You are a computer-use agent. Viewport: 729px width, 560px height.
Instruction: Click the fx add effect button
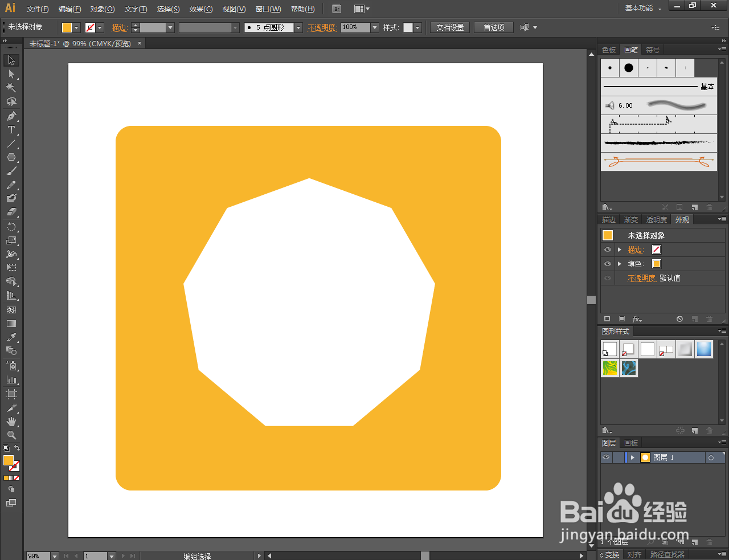[x=637, y=319]
